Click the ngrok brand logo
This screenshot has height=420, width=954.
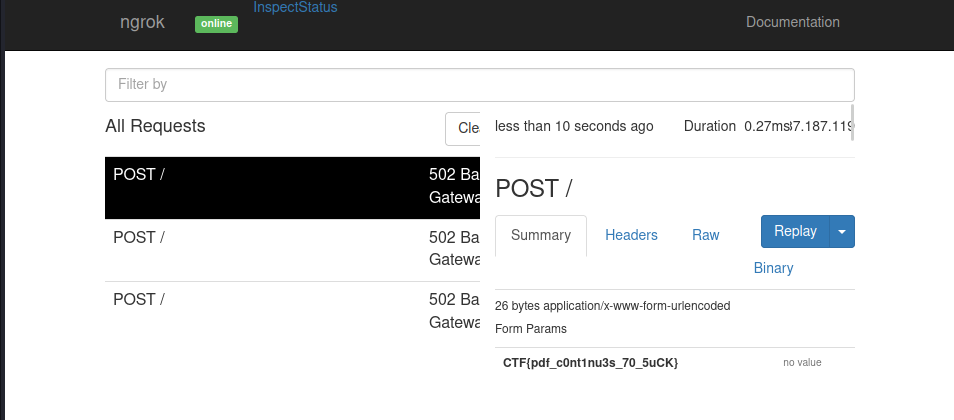pos(141,22)
